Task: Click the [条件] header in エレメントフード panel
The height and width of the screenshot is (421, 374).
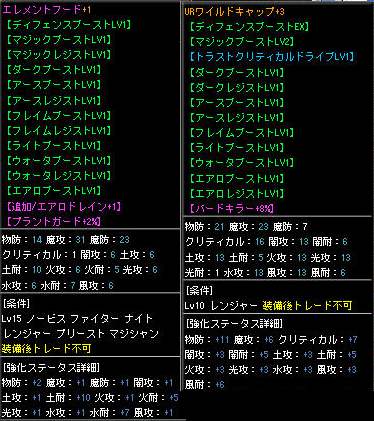Action: point(16,303)
